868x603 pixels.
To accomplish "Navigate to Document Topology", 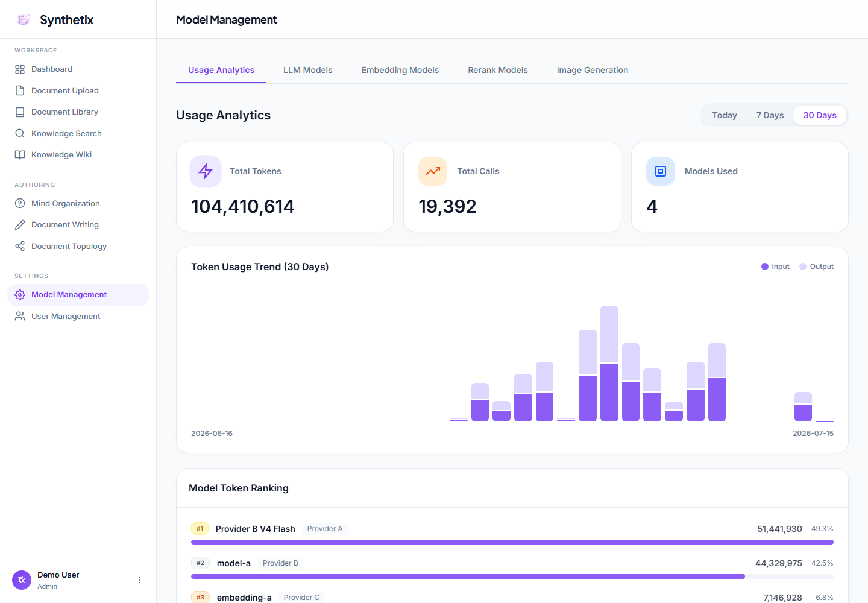I will tap(78, 246).
